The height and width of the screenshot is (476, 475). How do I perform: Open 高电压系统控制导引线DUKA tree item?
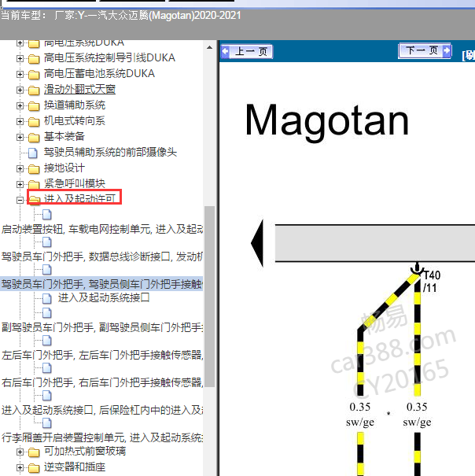click(x=109, y=57)
